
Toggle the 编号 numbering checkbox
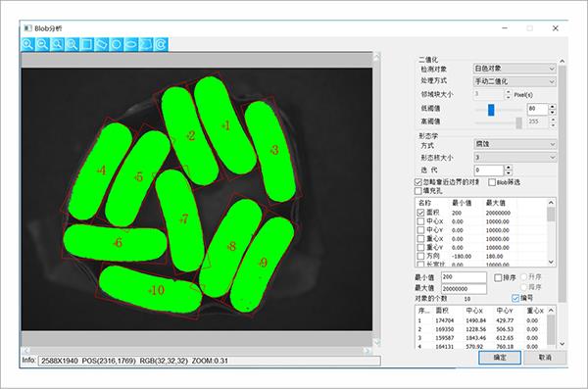click(x=515, y=298)
